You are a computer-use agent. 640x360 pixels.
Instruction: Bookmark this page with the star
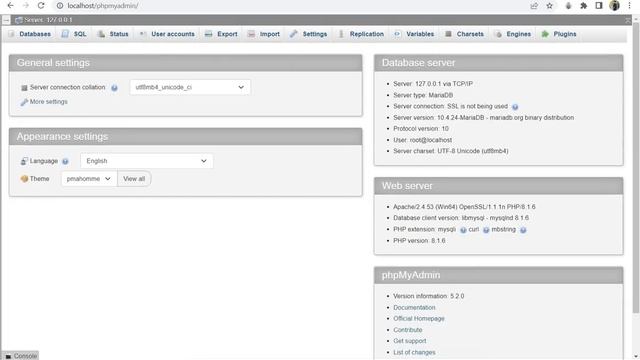pyautogui.click(x=549, y=6)
